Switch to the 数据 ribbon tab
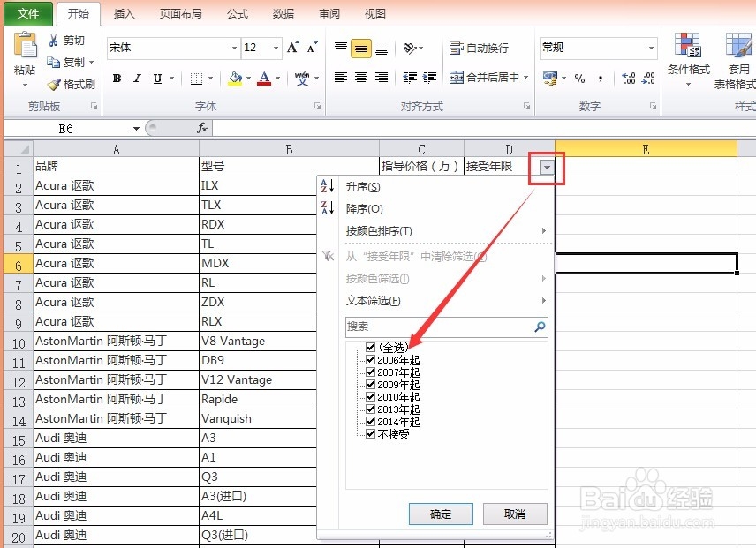 click(x=282, y=13)
